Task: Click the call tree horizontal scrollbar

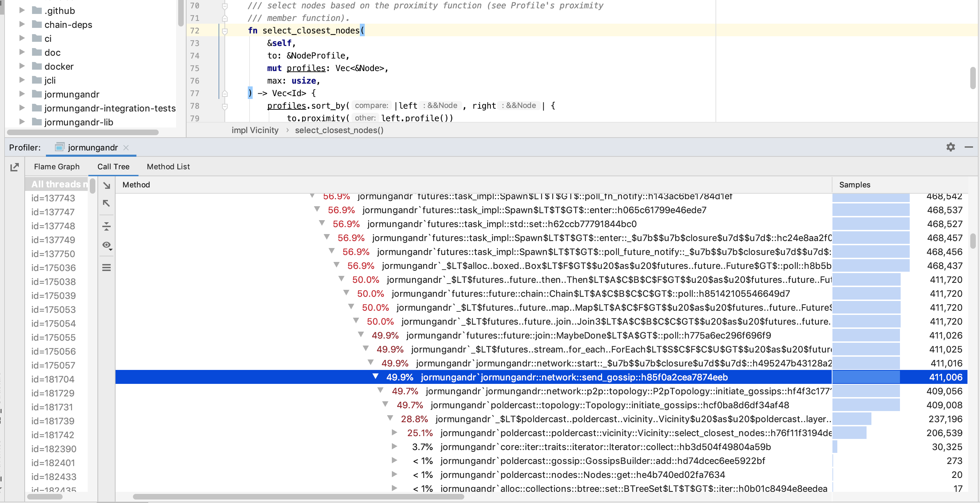Action: [298, 496]
